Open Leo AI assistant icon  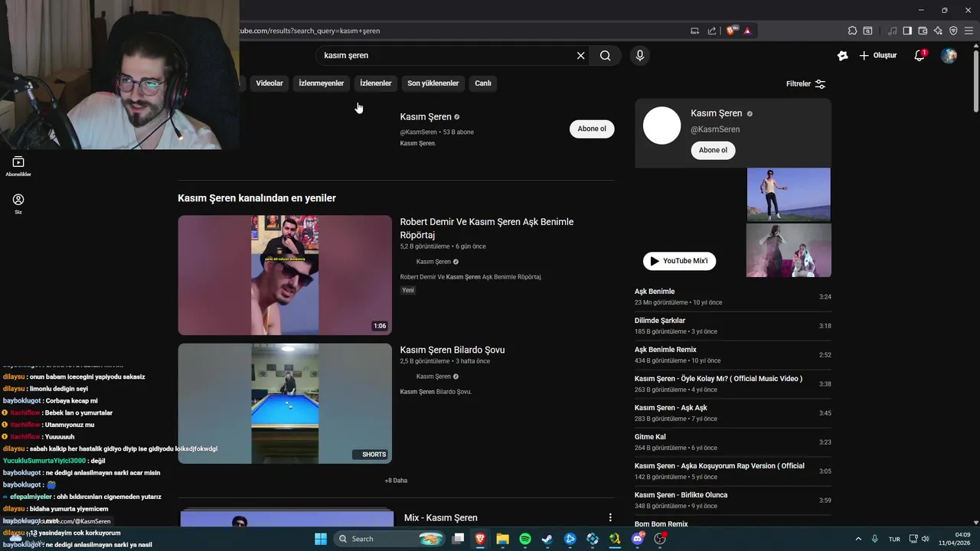tap(938, 31)
